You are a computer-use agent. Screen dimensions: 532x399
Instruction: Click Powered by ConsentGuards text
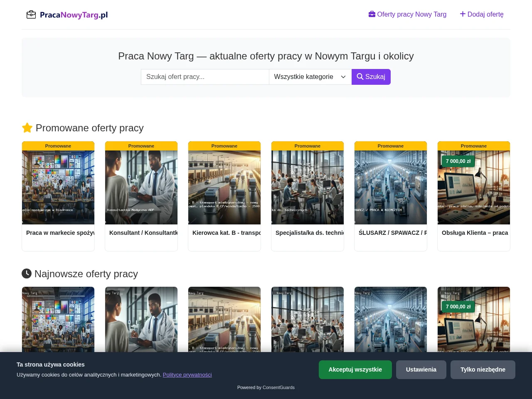(266, 387)
